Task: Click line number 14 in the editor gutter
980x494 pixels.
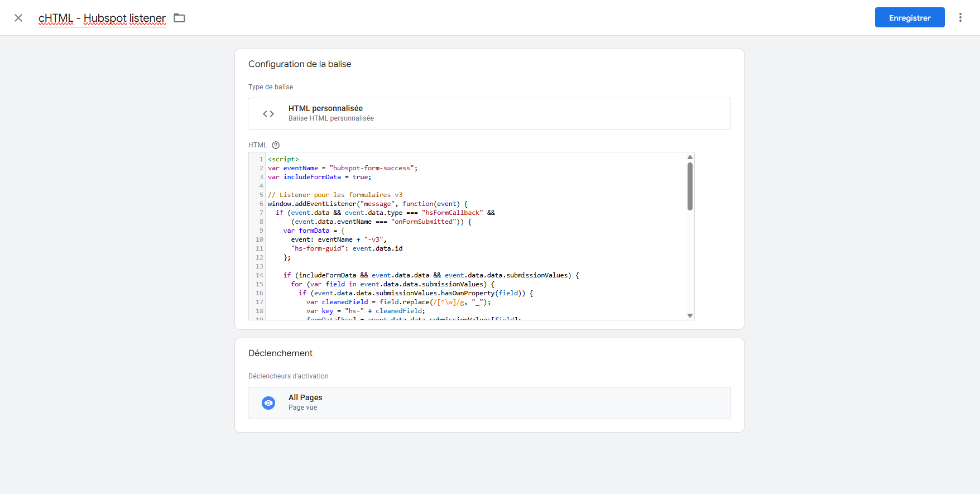Action: point(260,275)
